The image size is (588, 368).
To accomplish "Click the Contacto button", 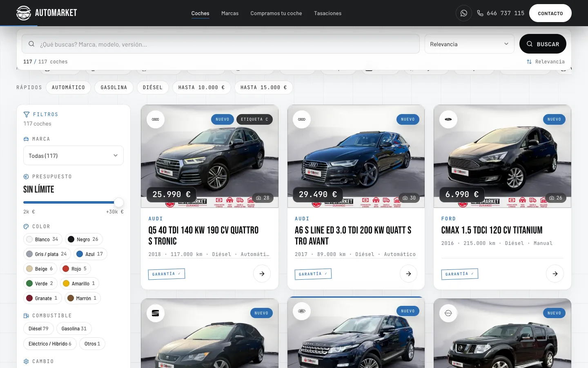I will [550, 13].
